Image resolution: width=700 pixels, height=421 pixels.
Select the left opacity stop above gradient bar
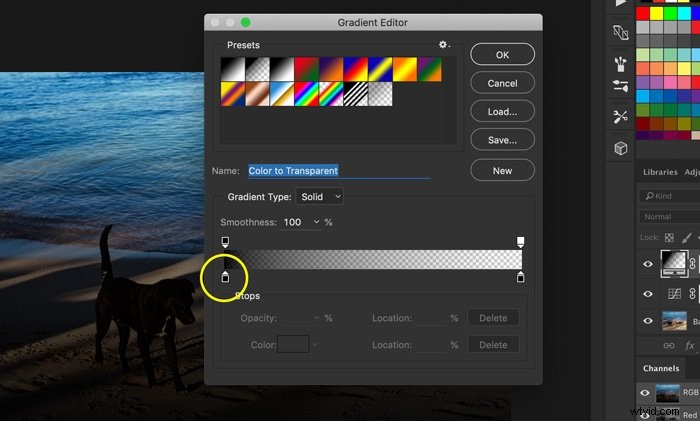225,242
